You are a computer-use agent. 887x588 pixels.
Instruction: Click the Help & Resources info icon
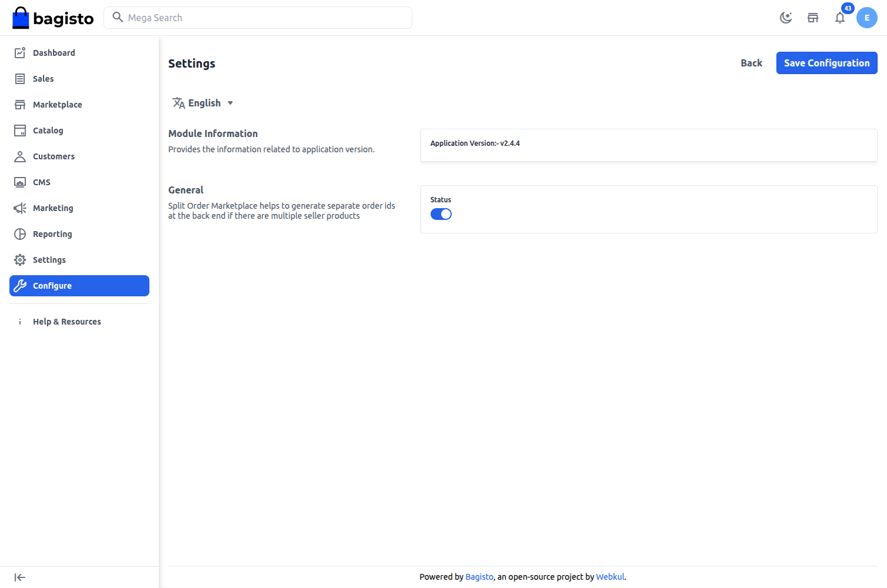pyautogui.click(x=20, y=322)
